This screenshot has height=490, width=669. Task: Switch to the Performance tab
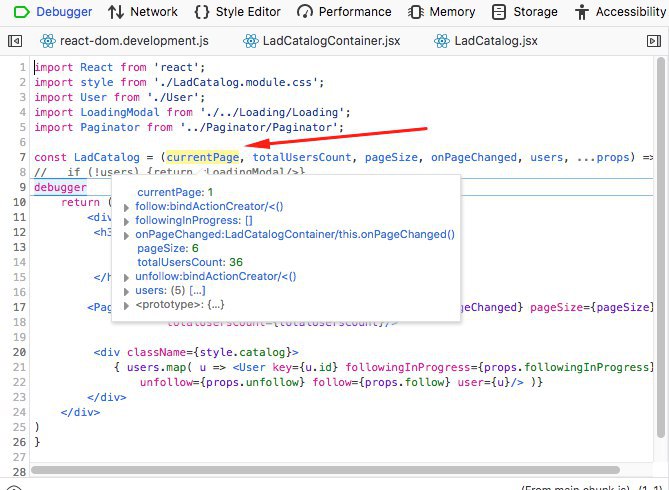click(x=344, y=12)
